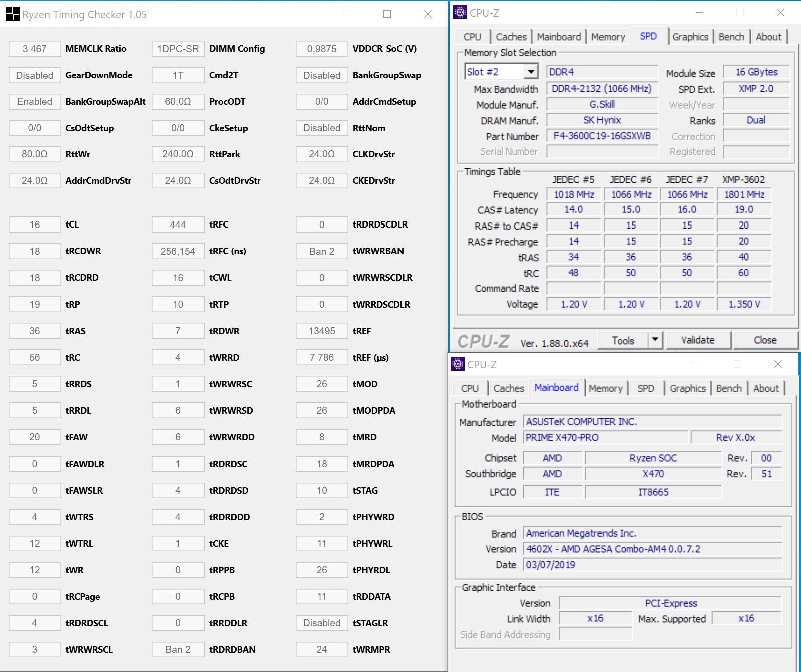The image size is (801, 672).
Task: Click the Module Size 16 GBytes field
Action: 756,72
